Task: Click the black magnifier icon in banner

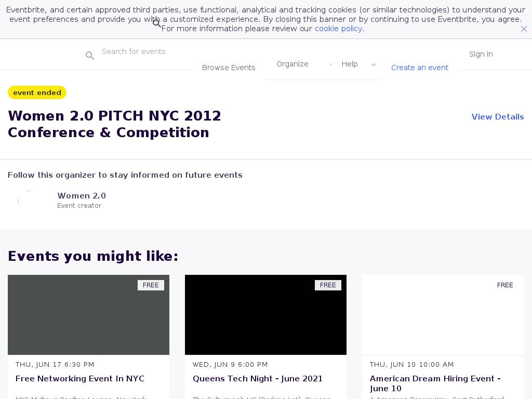Action: pos(156,23)
